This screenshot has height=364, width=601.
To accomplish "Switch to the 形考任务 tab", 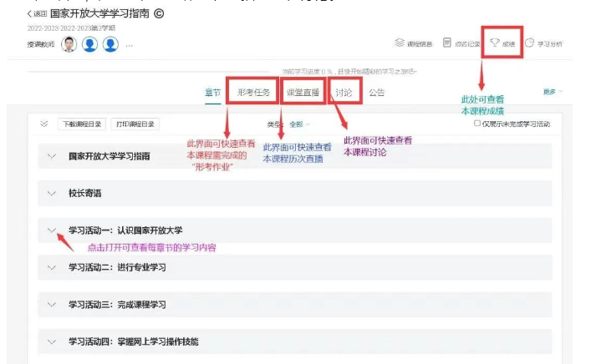I will pos(253,92).
